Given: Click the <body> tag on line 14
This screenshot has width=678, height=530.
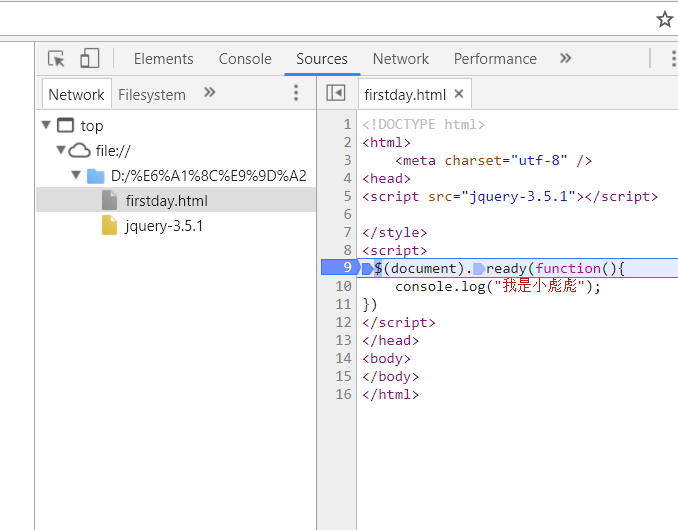Looking at the screenshot, I should coord(387,359).
